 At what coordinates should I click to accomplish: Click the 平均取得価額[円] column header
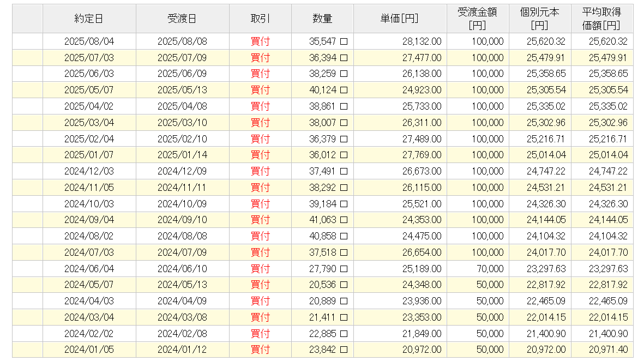(x=601, y=19)
